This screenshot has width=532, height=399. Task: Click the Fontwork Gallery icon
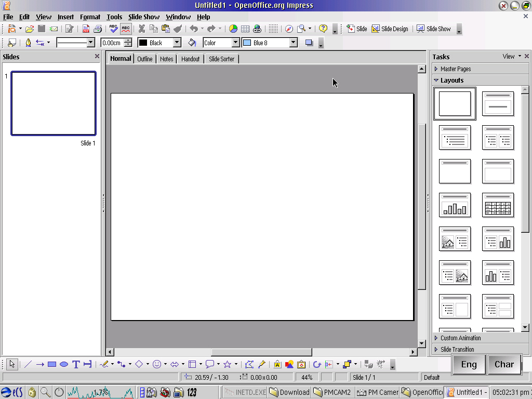point(277,364)
